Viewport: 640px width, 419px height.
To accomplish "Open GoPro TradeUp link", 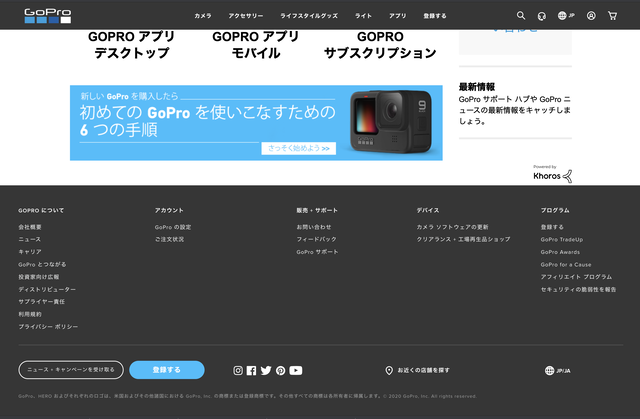I will pos(562,239).
